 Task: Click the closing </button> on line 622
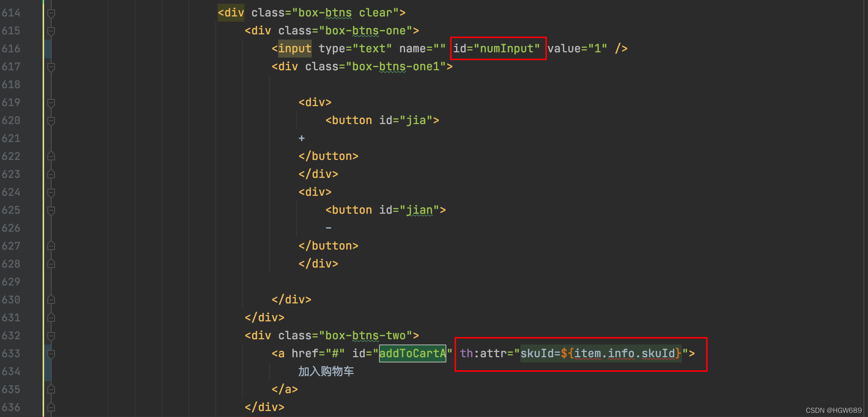pos(329,156)
